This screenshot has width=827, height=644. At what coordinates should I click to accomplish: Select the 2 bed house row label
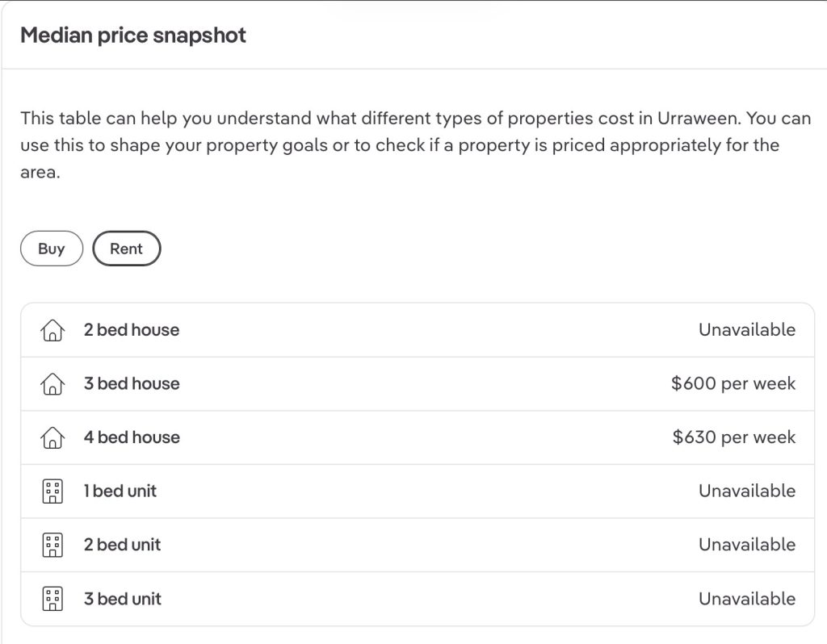click(x=132, y=330)
